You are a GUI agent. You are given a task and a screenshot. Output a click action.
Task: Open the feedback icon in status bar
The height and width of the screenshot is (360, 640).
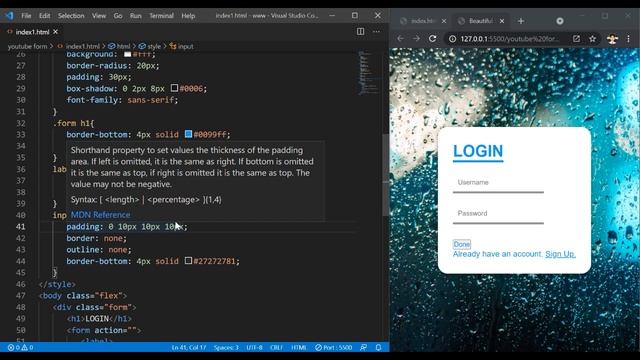click(x=363, y=348)
